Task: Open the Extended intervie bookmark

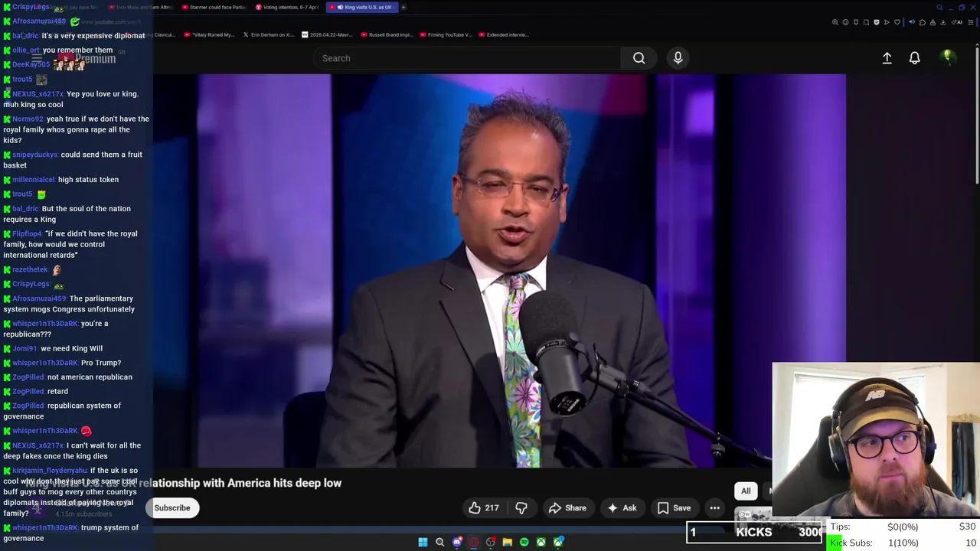Action: click(502, 34)
